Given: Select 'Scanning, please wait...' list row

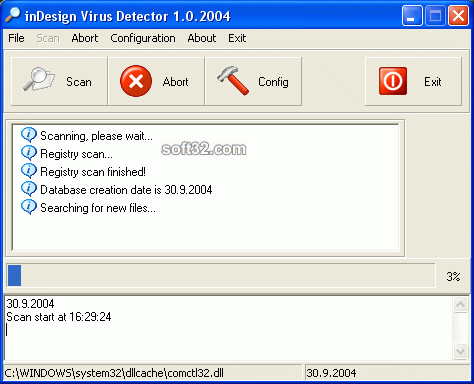Looking at the screenshot, I should coord(97,136).
